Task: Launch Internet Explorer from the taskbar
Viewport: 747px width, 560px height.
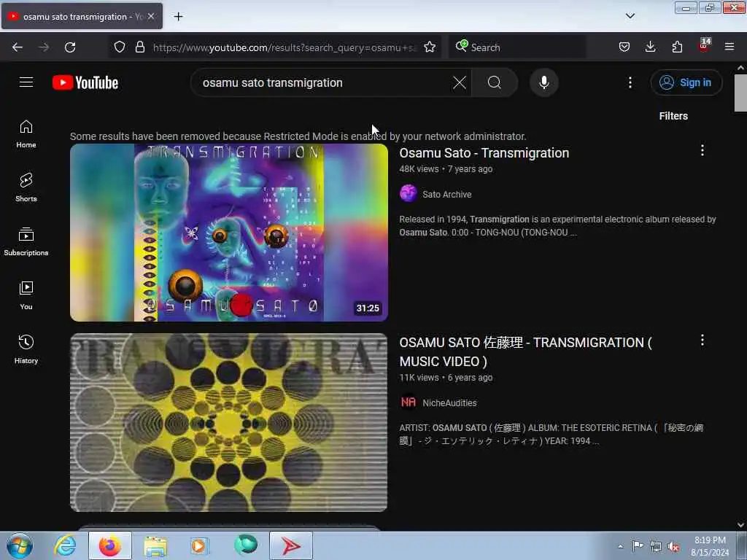Action: (x=65, y=545)
